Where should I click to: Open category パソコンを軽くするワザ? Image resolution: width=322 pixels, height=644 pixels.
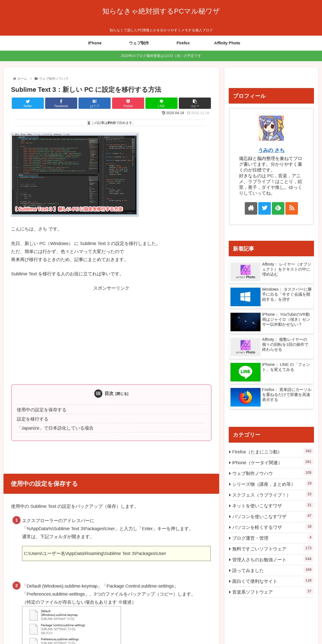(271, 527)
